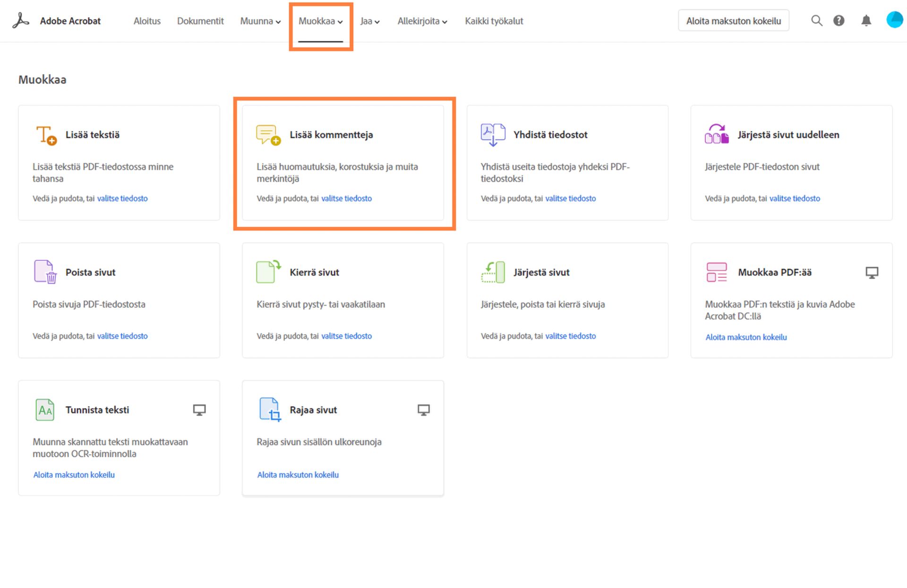
Task: Click valitse tiedosto in Järjestä sivut card
Action: (571, 336)
